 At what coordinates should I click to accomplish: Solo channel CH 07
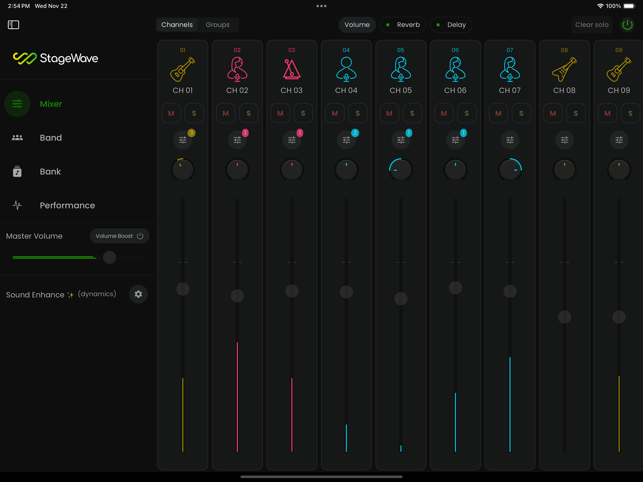(521, 113)
